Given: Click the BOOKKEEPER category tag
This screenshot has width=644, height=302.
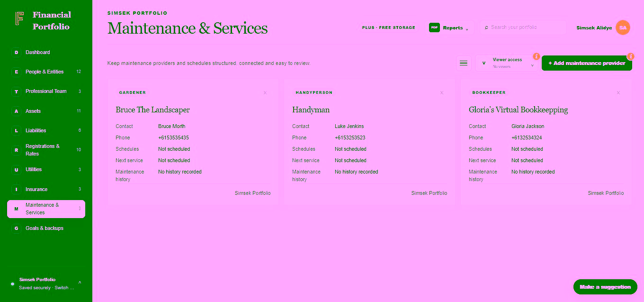Looking at the screenshot, I should click(x=489, y=93).
